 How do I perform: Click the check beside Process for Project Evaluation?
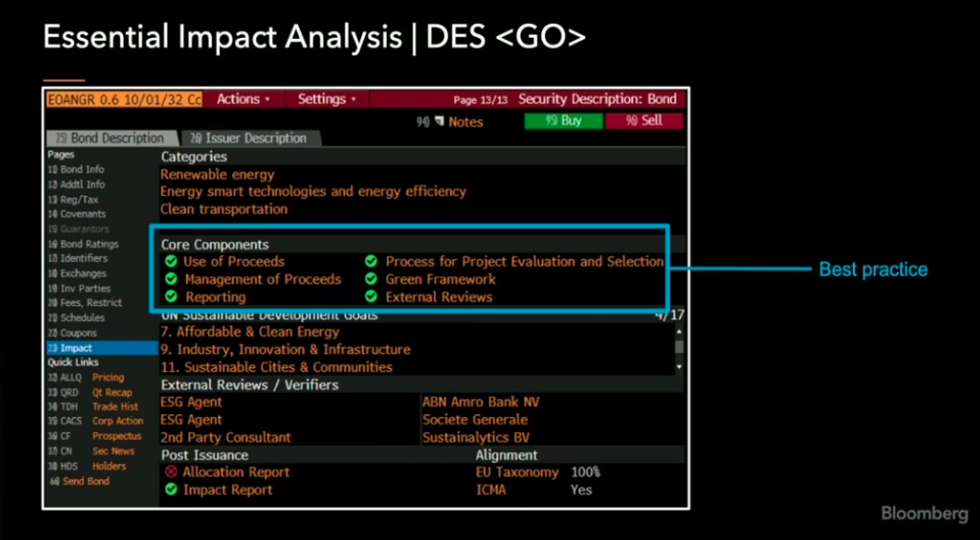click(x=371, y=262)
